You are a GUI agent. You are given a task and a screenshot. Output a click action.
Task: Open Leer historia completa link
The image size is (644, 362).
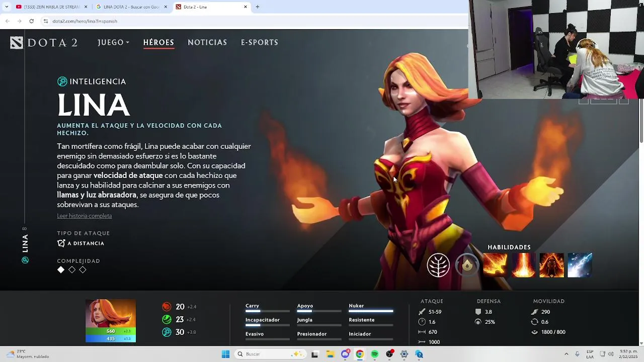coord(85,216)
